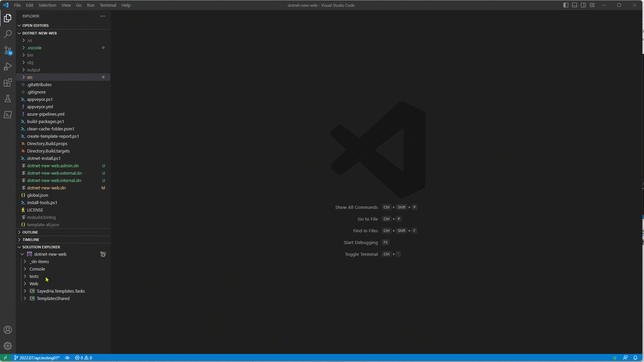The height and width of the screenshot is (362, 644).
Task: Open the Testing beaker icon
Action: click(x=8, y=99)
